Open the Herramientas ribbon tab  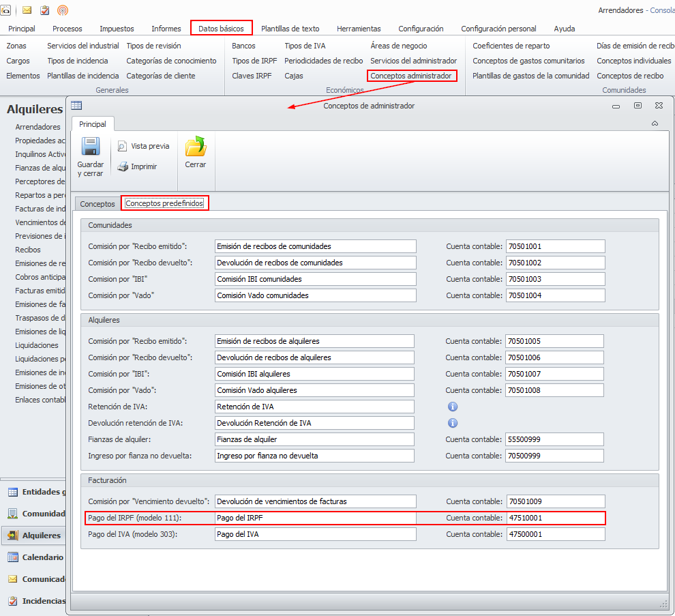(359, 29)
